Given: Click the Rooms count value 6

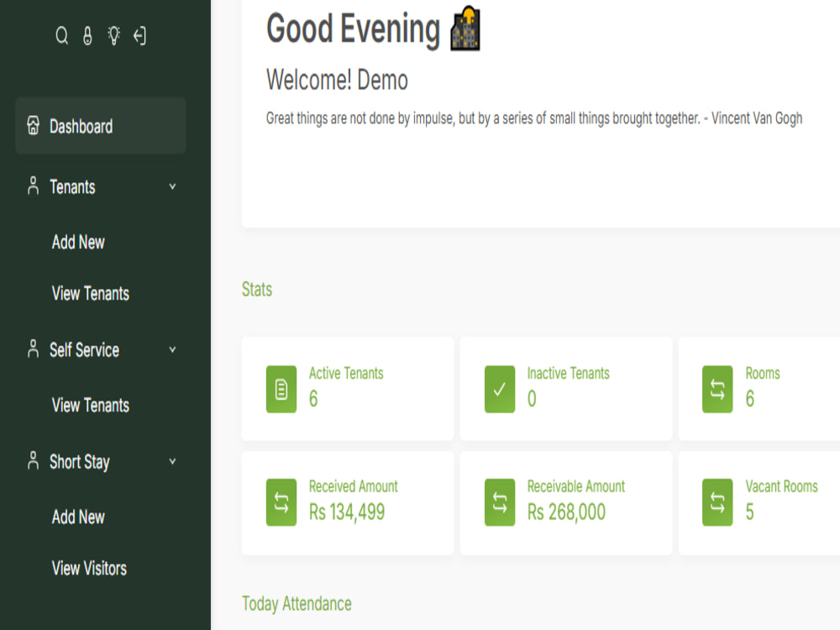Looking at the screenshot, I should click(x=750, y=398).
